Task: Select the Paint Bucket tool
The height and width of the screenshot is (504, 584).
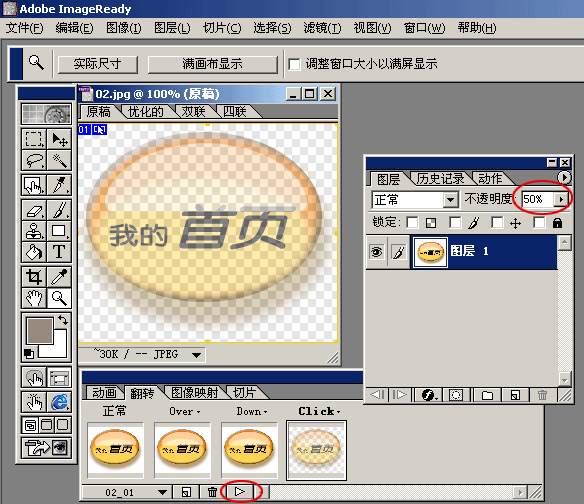Action: [x=34, y=252]
